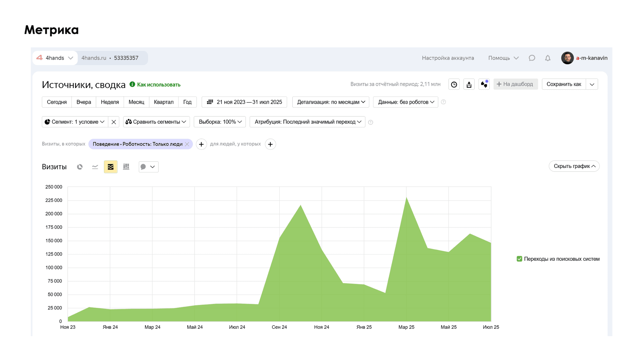Remove the Роботность: Только люди filter chip
Viewport: 644px width, 361px height.
[x=187, y=144]
